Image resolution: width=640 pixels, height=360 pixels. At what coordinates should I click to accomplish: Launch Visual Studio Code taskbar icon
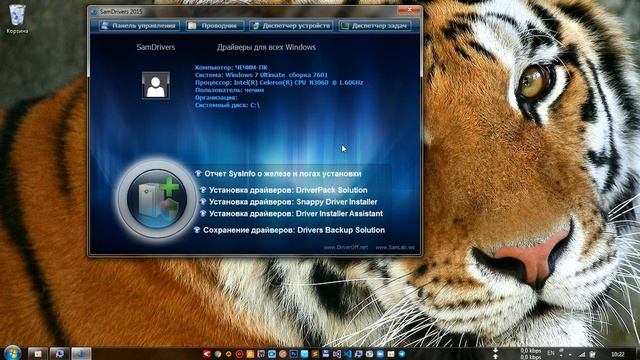click(x=348, y=354)
